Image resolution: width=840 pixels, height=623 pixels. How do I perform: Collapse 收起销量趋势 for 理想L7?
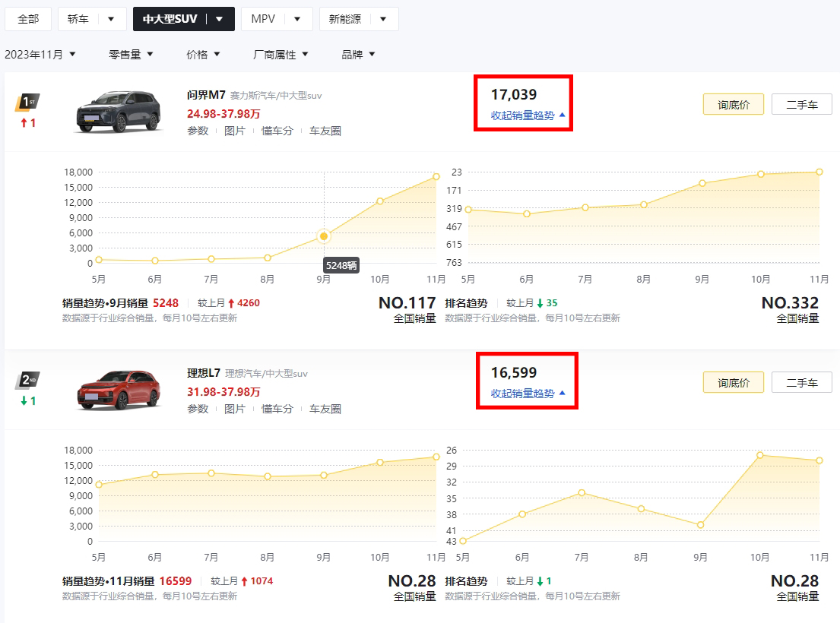click(528, 394)
